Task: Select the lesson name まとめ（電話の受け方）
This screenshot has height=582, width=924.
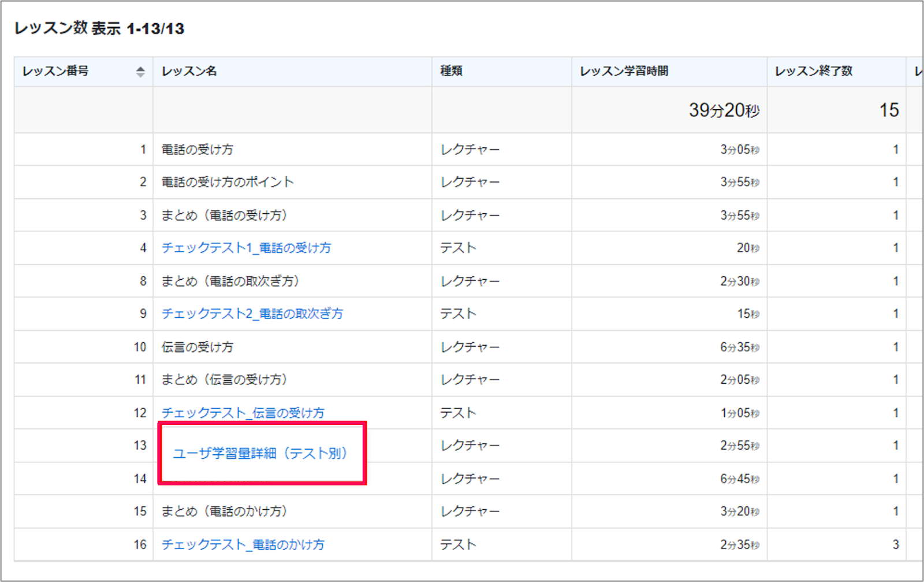Action: 224,216
